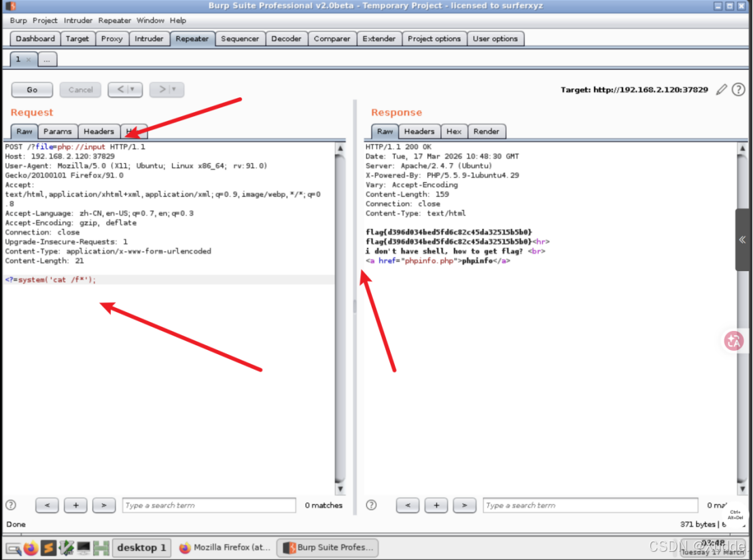The width and height of the screenshot is (753, 560).
Task: Select the Request Params tab
Action: 58,131
